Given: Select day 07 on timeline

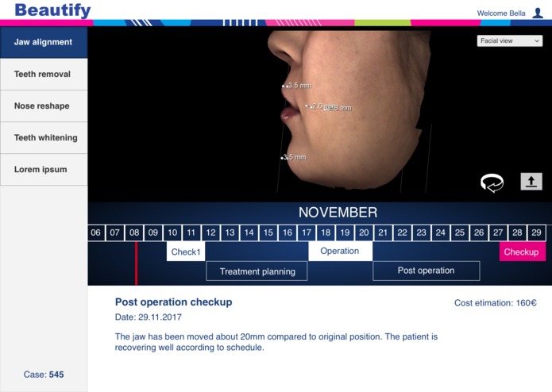Looking at the screenshot, I should [115, 233].
